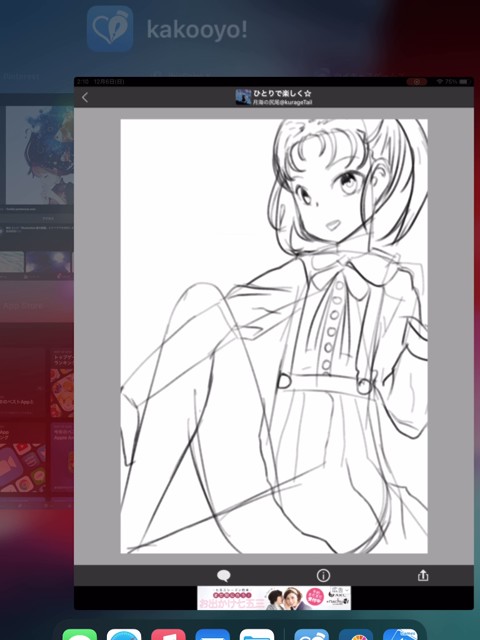Image resolution: width=480 pixels, height=640 pixels.
Task: Tap the screen recording indicator in status bar
Action: (417, 82)
